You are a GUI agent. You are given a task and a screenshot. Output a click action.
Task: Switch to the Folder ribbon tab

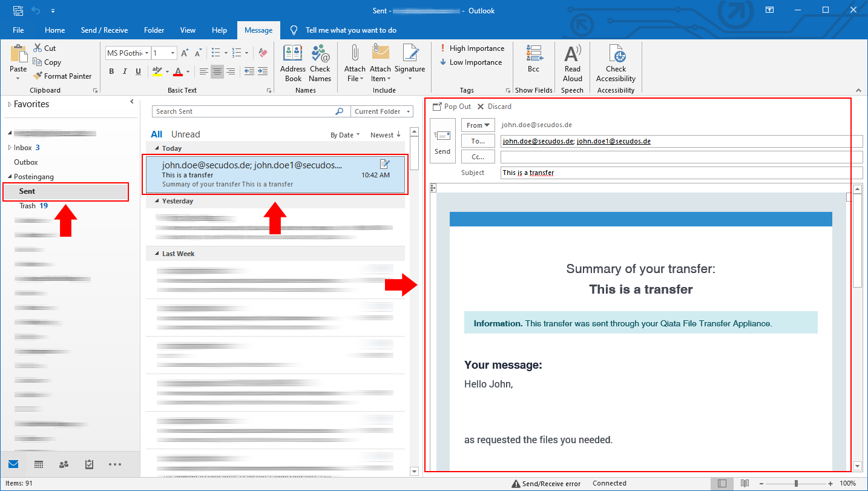(x=154, y=30)
